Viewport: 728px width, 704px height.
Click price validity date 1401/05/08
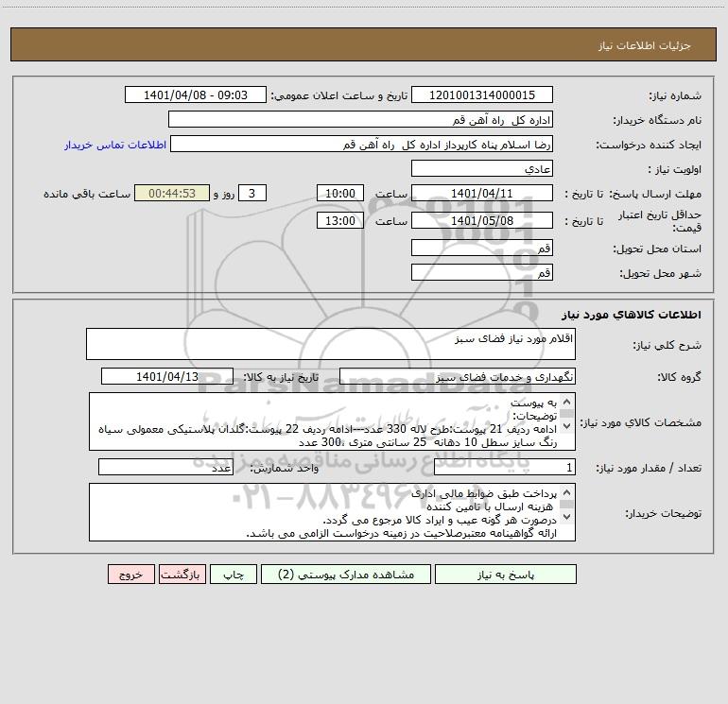482,220
